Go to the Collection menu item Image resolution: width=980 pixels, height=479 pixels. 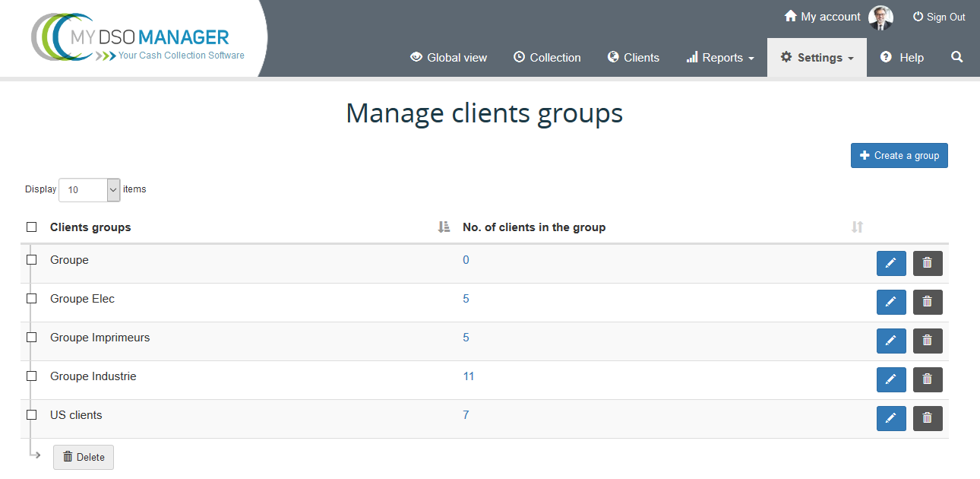point(547,58)
